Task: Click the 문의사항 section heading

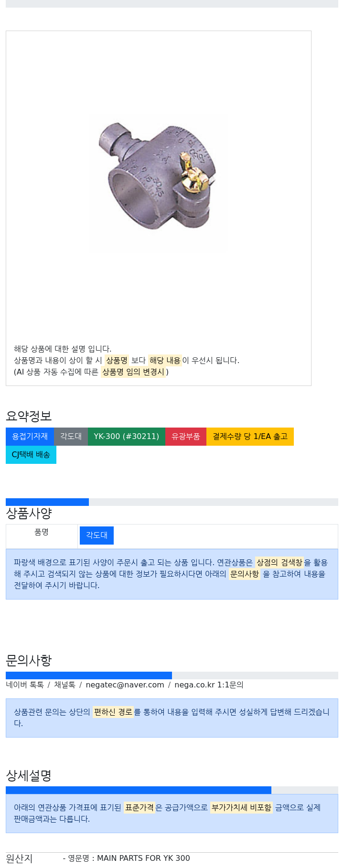Action: coord(29,661)
